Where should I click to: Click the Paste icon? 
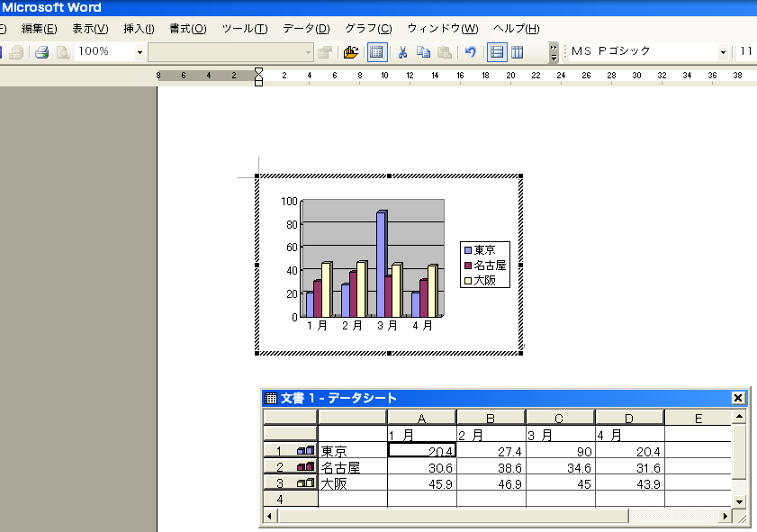pyautogui.click(x=444, y=51)
